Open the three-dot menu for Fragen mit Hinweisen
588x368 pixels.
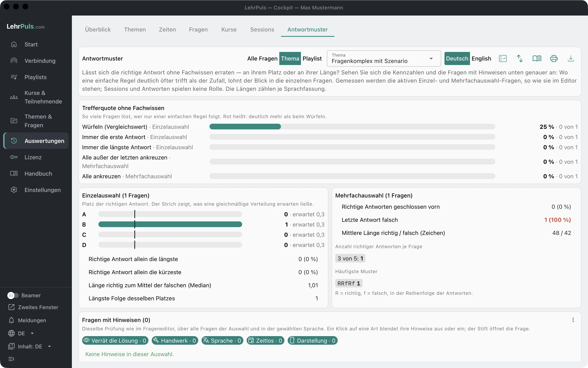point(573,320)
